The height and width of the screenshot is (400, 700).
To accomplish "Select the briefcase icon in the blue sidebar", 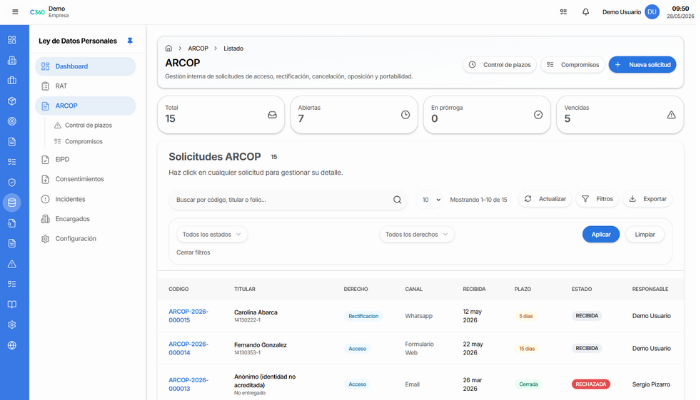I will pyautogui.click(x=12, y=80).
